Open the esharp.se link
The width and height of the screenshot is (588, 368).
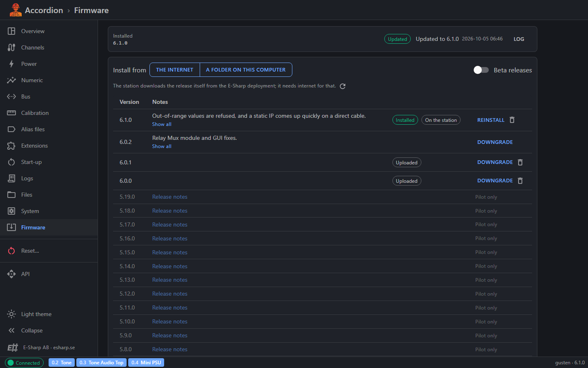point(64,348)
